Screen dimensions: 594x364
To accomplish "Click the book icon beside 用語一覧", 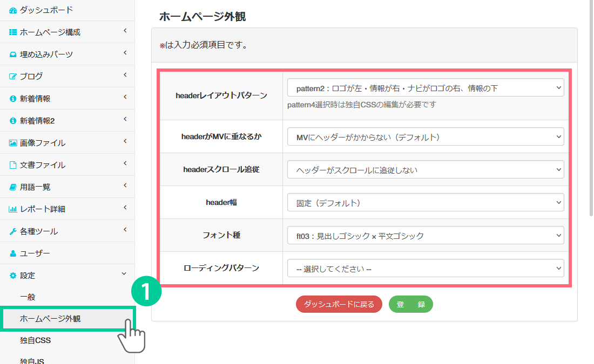I will point(13,187).
